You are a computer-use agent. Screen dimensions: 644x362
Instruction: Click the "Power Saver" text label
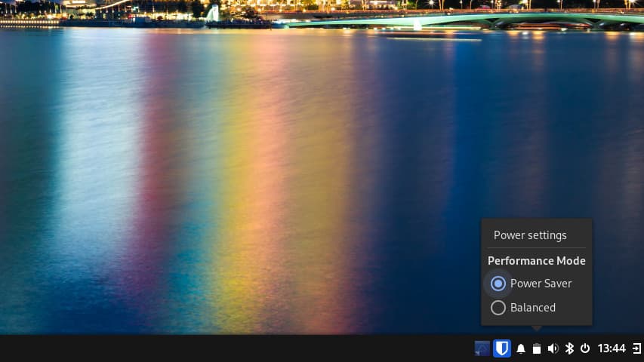(x=541, y=284)
